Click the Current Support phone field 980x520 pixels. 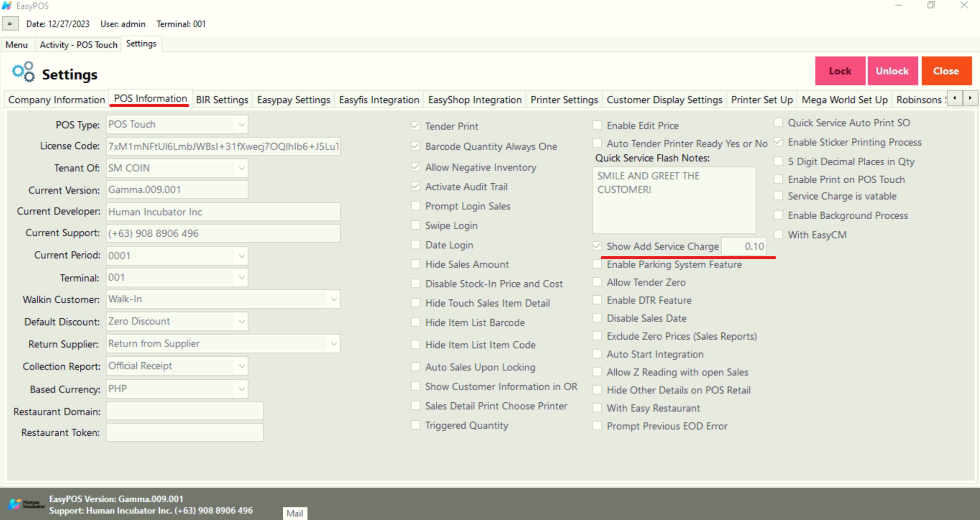click(x=223, y=233)
